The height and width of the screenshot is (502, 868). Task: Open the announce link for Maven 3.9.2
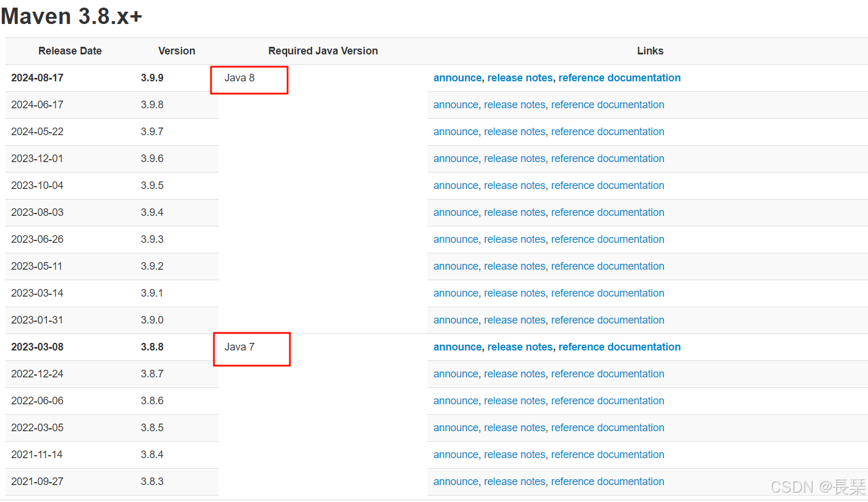(456, 266)
